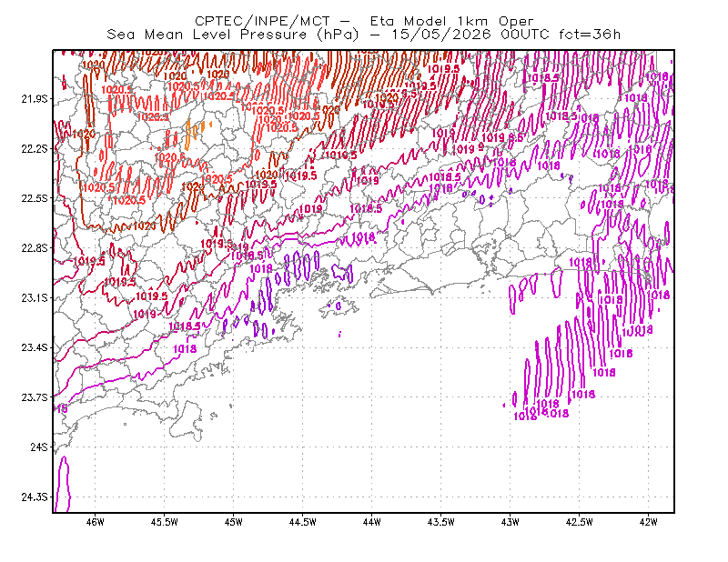Click the '22.5S' latitude label
728x562 pixels.
[x=35, y=198]
